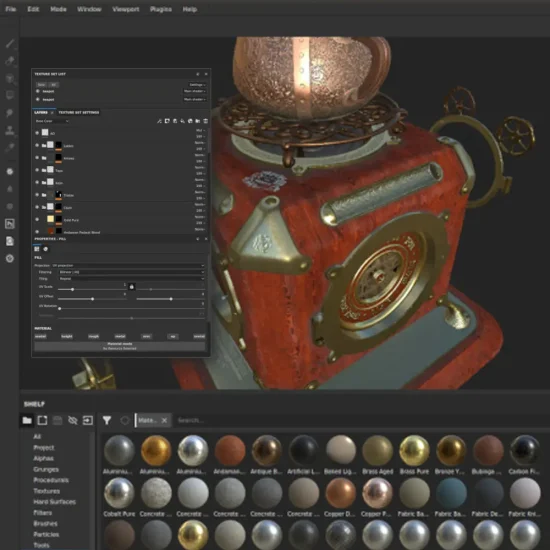The width and height of the screenshot is (550, 550).
Task: Switch to Texture Set Settings tab
Action: 79,112
